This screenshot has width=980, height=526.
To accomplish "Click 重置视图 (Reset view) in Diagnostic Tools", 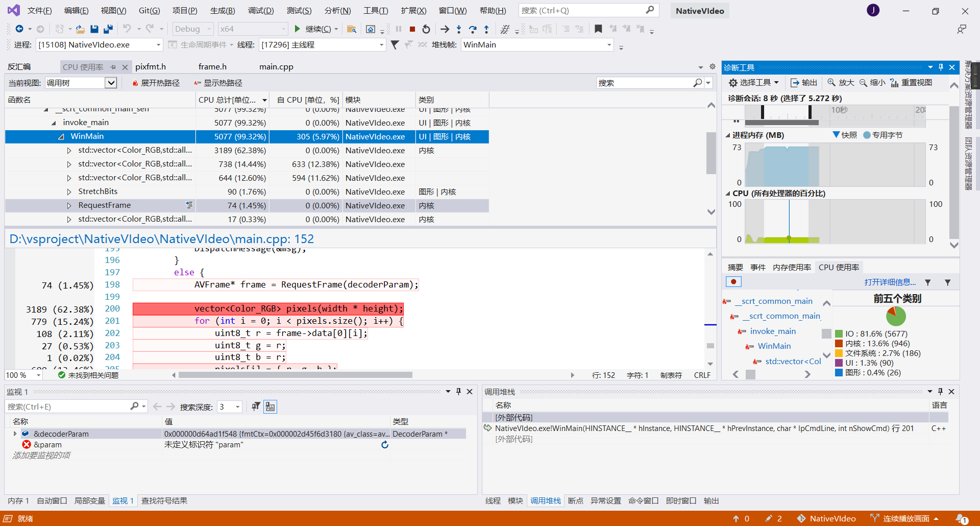I will click(911, 83).
